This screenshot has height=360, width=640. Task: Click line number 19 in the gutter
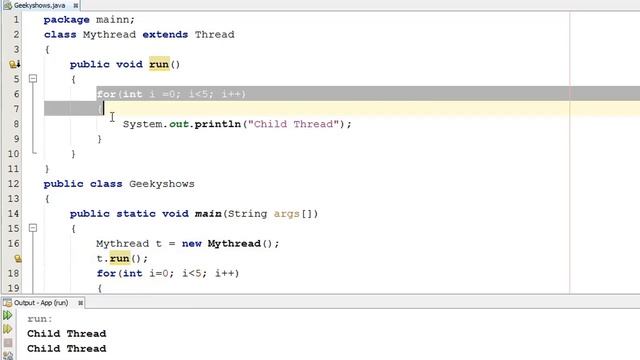pyautogui.click(x=13, y=288)
